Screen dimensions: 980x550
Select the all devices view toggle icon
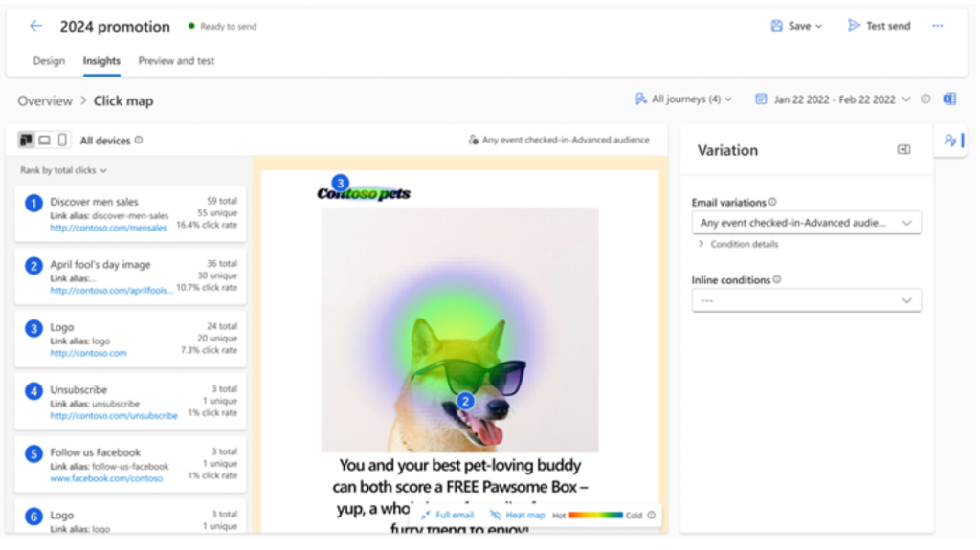(x=26, y=140)
